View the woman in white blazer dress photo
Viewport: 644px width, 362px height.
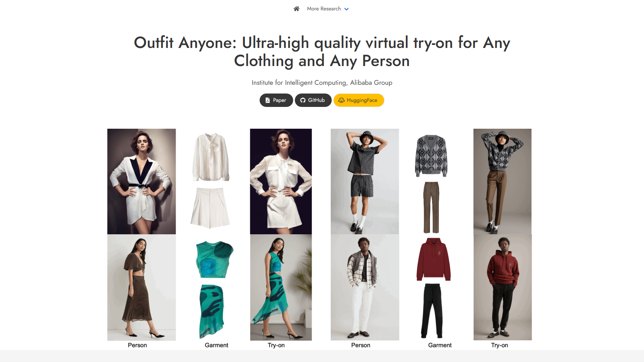point(142,181)
